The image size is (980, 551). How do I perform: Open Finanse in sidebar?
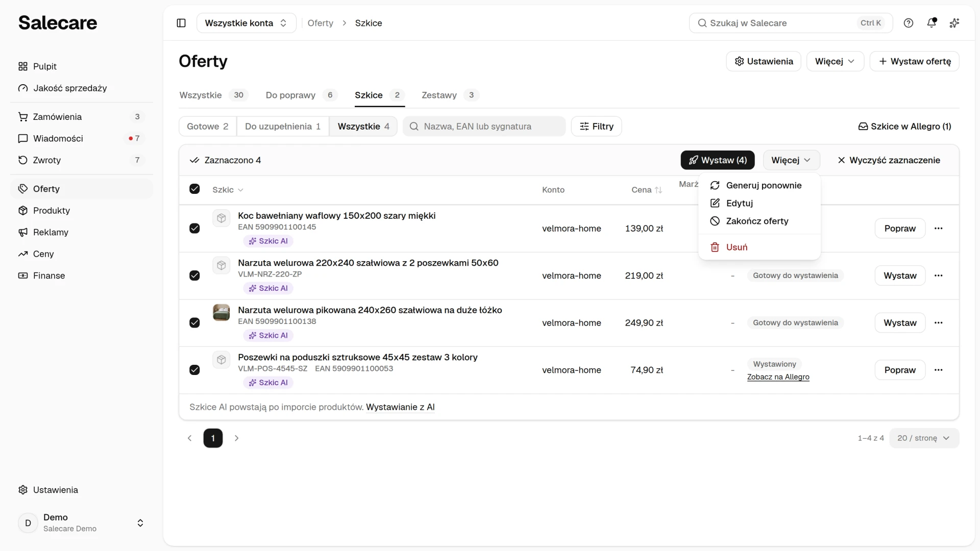tap(82, 275)
